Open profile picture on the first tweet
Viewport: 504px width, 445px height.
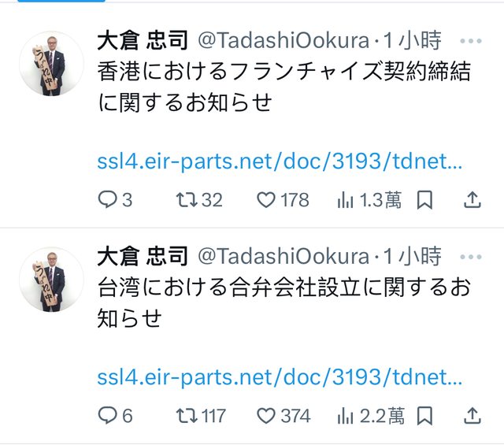click(x=52, y=64)
